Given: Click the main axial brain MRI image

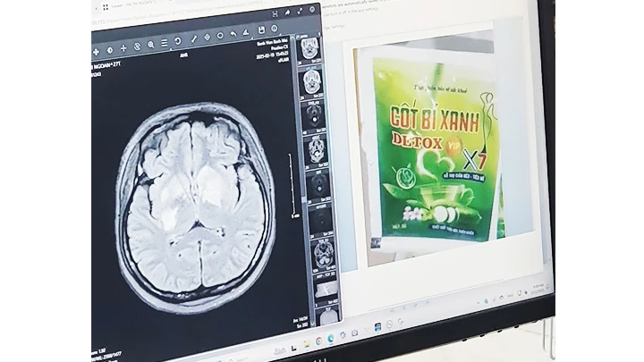Looking at the screenshot, I should coord(195,201).
